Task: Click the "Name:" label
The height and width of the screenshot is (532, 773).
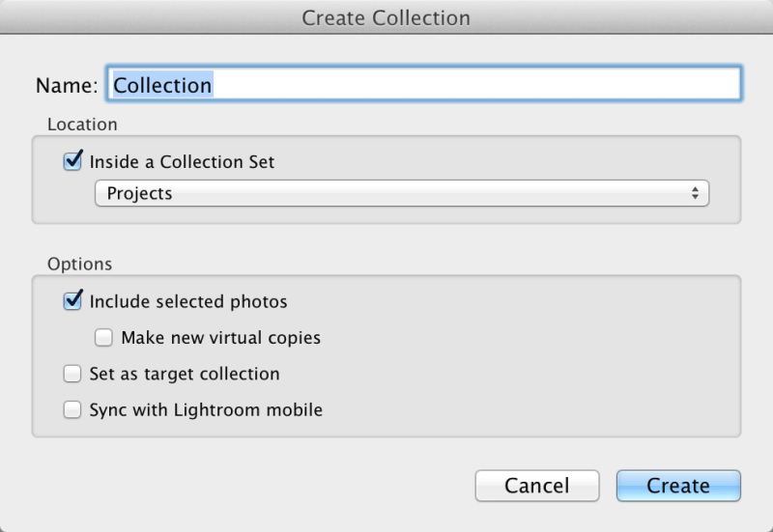Action: point(67,85)
